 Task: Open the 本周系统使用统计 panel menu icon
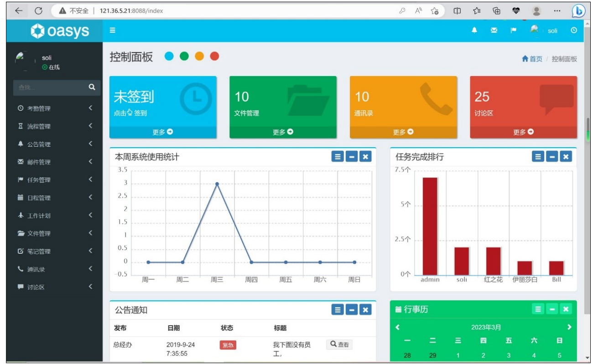coord(338,157)
